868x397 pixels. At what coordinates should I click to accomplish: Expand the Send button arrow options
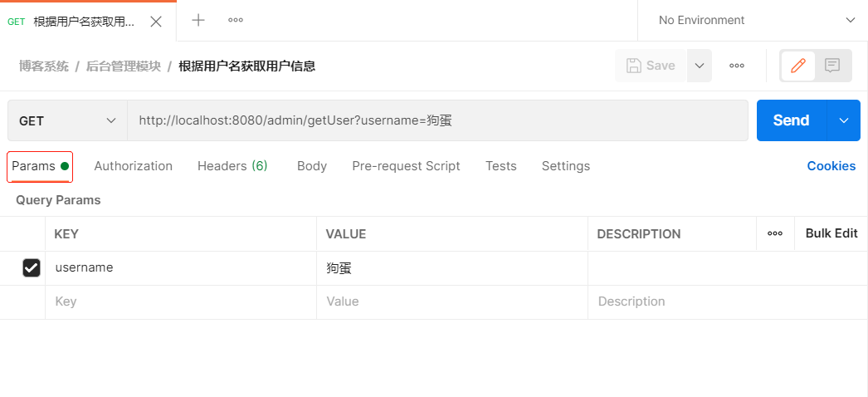click(844, 120)
